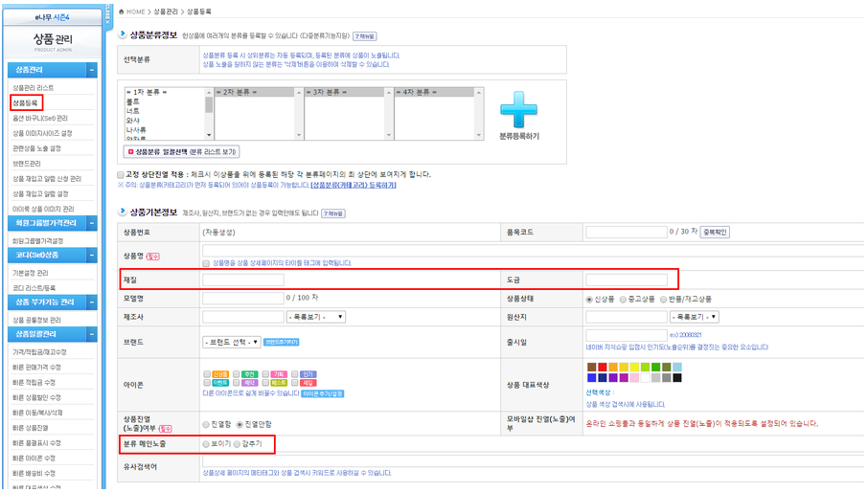Click the 아이콘 추가/설정 button
Viewport: 868px width, 492px height.
pyautogui.click(x=324, y=393)
